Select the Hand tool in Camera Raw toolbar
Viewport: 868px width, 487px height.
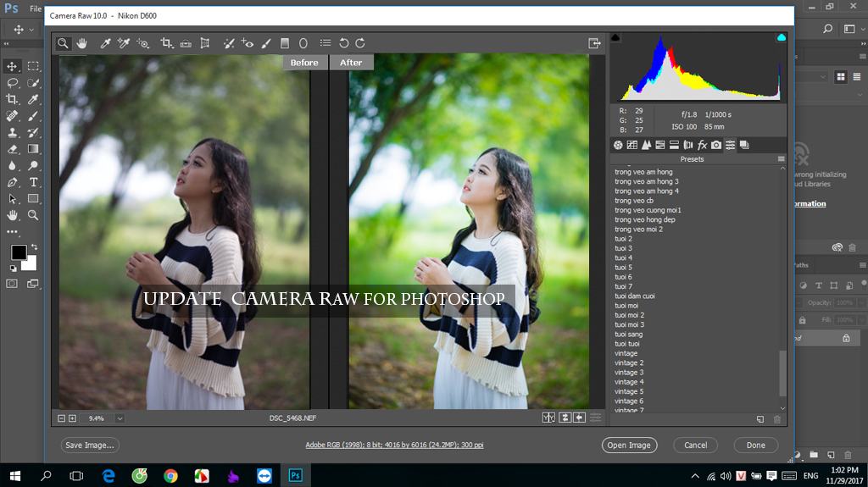(x=82, y=43)
